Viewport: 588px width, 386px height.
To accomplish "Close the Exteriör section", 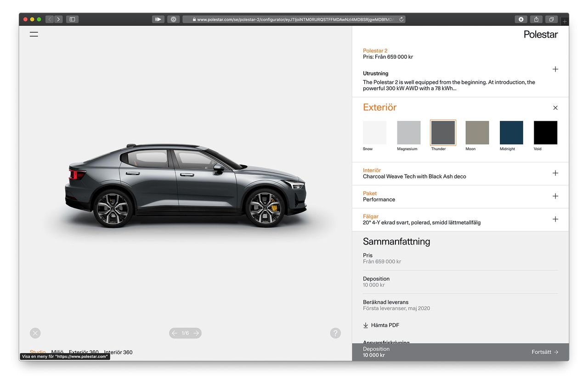I will click(555, 108).
